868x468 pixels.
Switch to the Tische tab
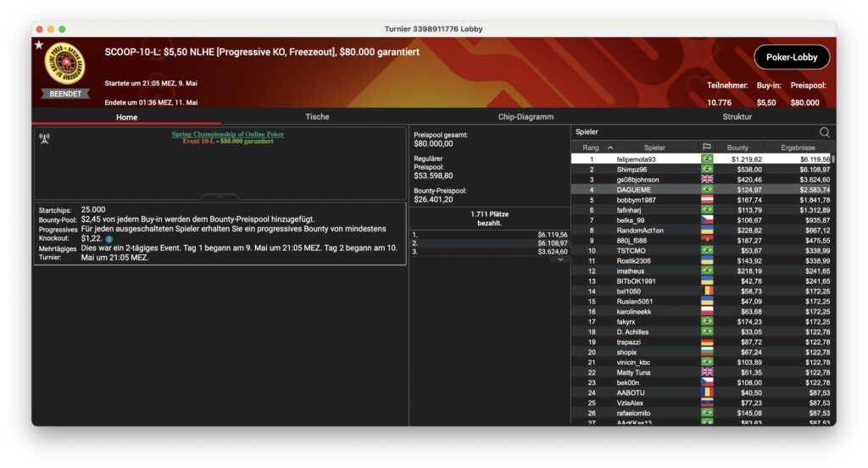point(317,117)
